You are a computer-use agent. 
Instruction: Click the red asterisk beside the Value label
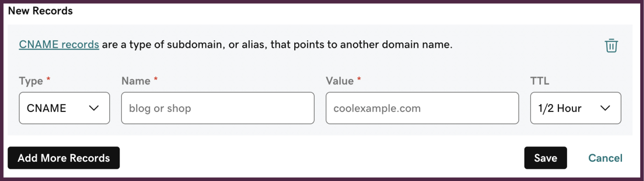[359, 79]
